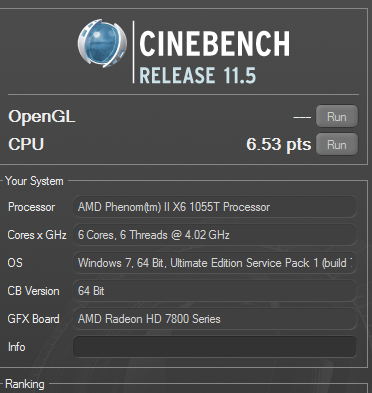The width and height of the screenshot is (372, 393).
Task: Click the Ranking section header
Action: point(25,384)
